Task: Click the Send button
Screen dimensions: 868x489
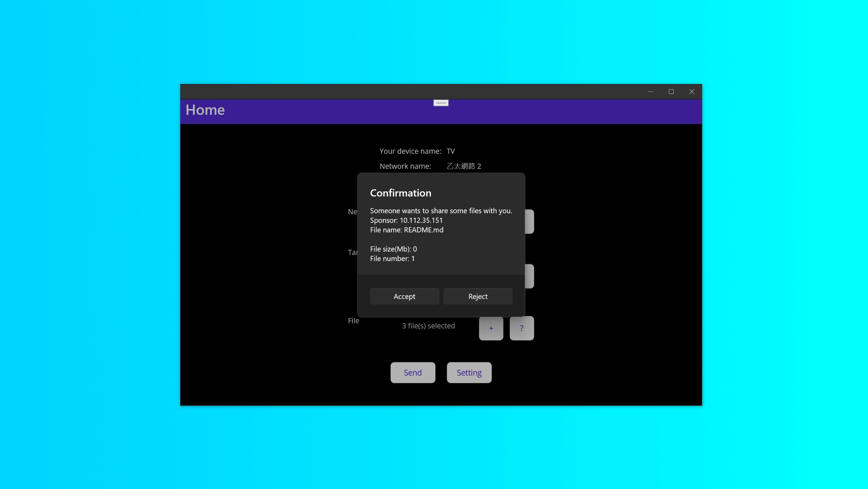Action: 412,372
